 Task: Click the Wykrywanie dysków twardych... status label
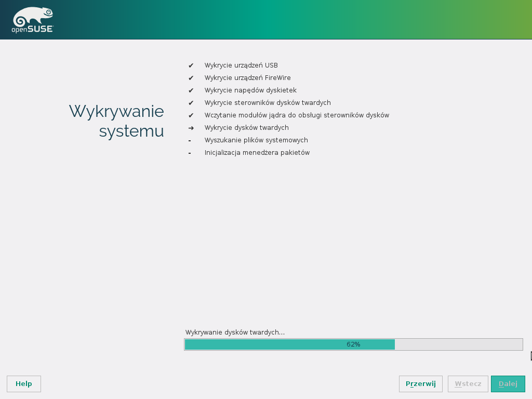coord(235,332)
